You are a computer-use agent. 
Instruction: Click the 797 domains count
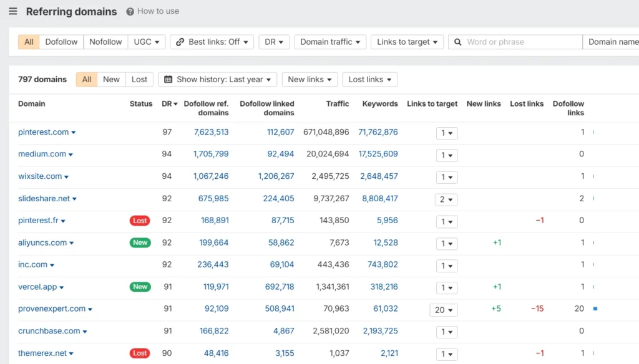[x=42, y=79]
